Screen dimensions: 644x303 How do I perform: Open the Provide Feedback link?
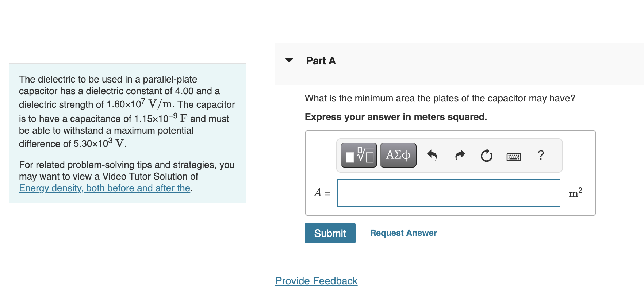(x=316, y=281)
